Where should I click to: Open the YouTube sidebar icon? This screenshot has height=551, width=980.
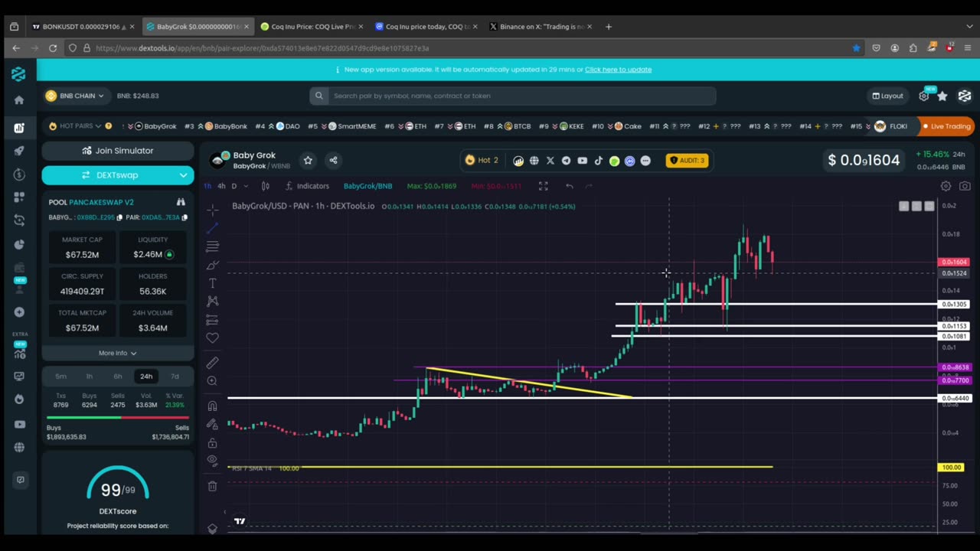tap(19, 424)
